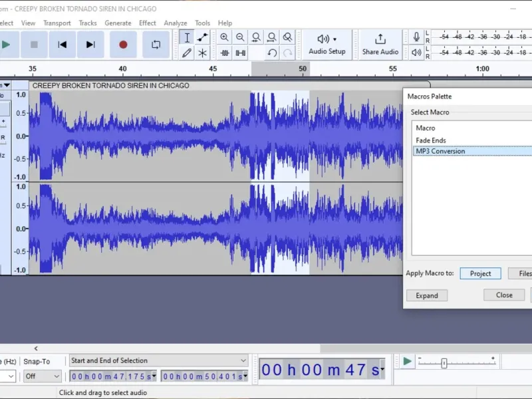Screen dimensions: 532x399
Task: Click the Silence audio selection icon
Action: 241,53
